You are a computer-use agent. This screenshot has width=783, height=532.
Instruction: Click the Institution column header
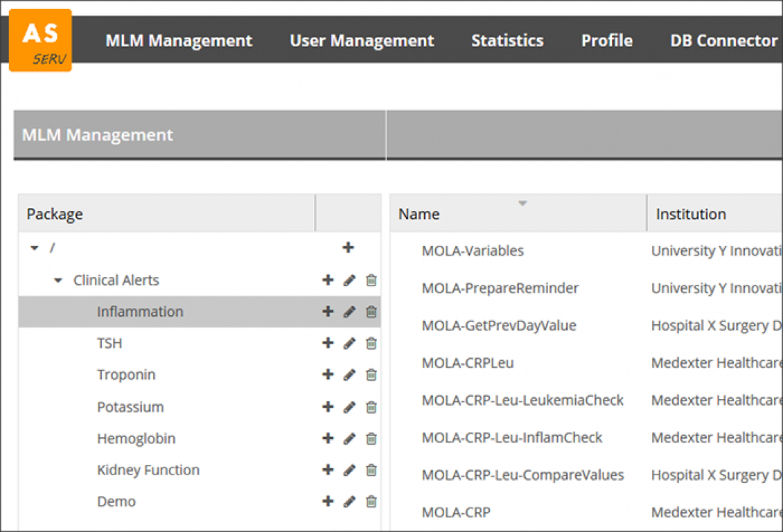[x=691, y=214]
